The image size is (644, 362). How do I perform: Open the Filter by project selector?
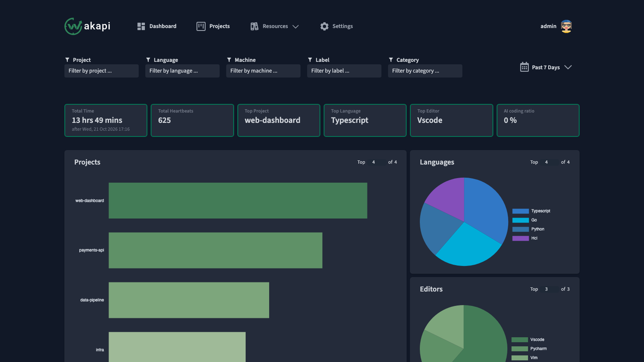pos(102,71)
